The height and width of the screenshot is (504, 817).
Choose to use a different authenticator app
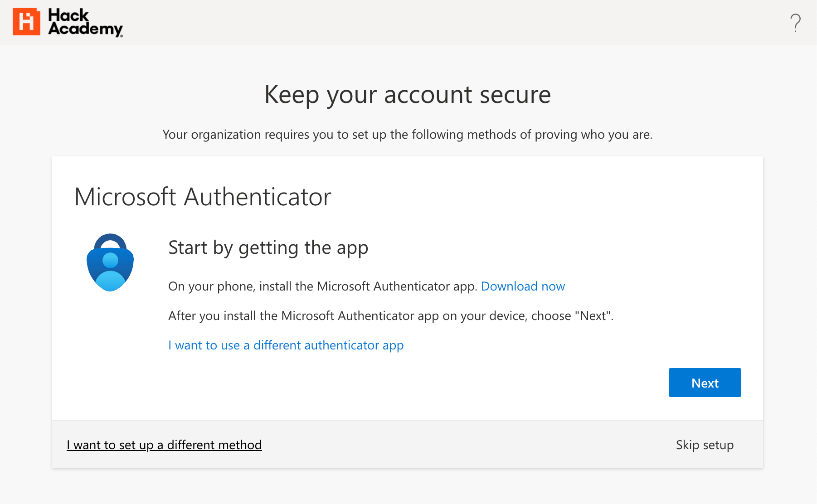pos(286,345)
